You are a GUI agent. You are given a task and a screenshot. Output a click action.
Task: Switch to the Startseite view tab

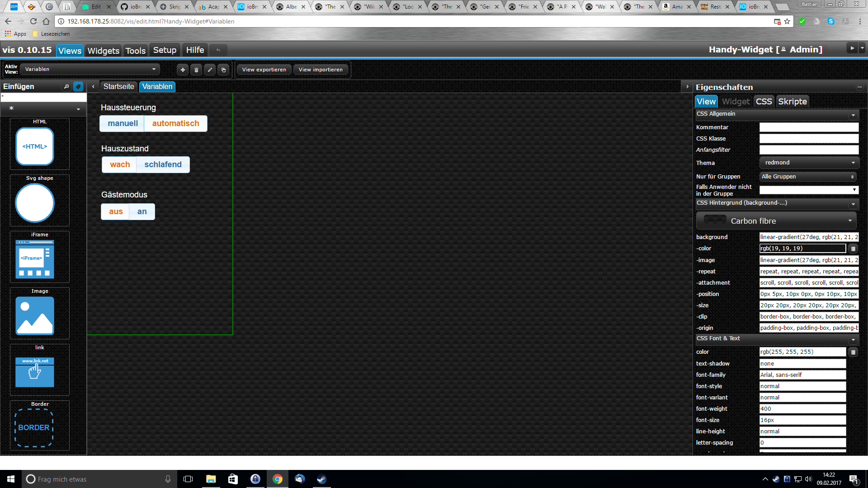tap(118, 86)
